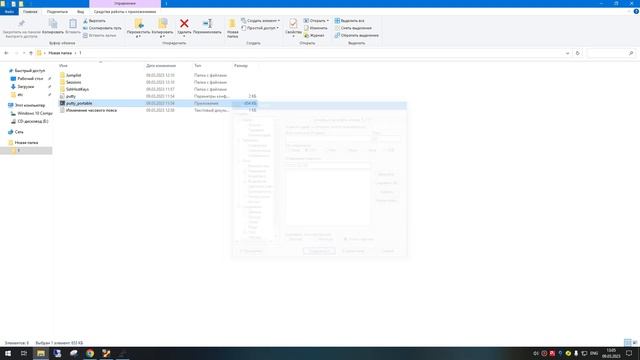This screenshot has width=640, height=360.
Task: Open Google Chrome from the taskbar
Action: click(90, 353)
